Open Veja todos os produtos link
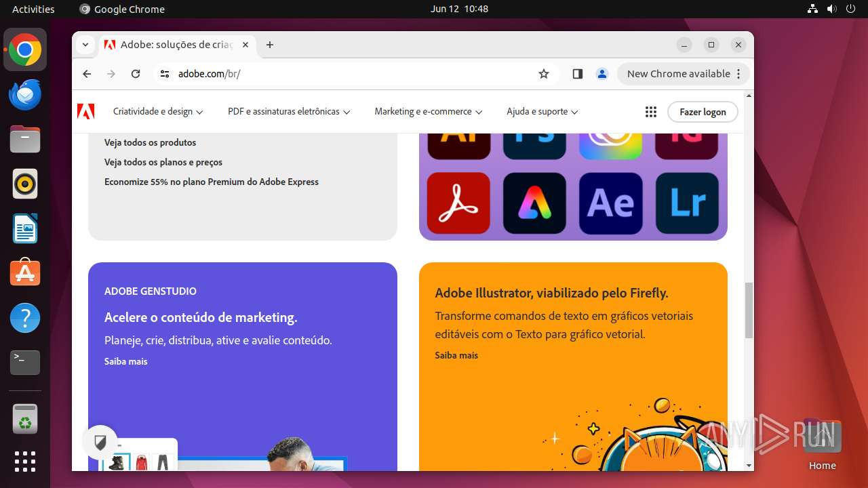Viewport: 868px width, 488px height. tap(150, 142)
